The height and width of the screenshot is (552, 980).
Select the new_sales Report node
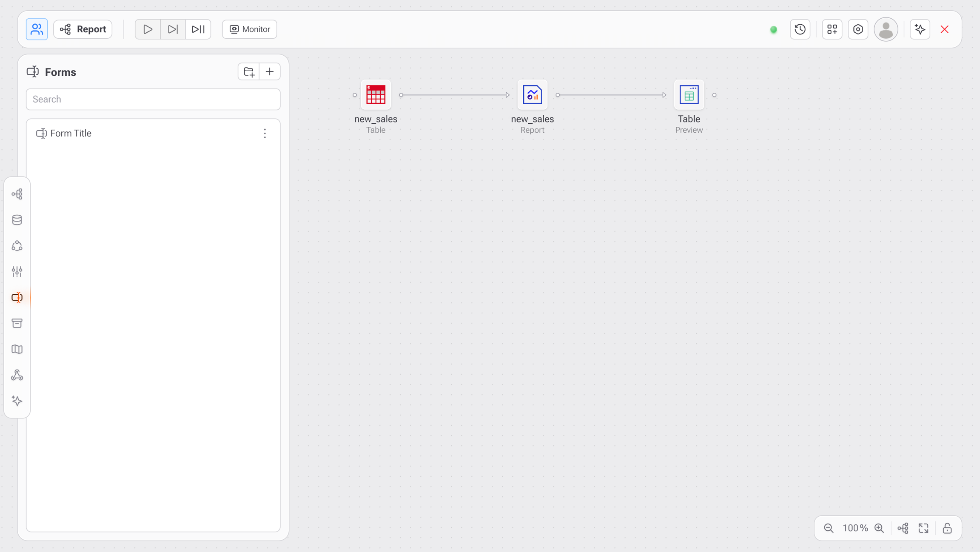click(532, 95)
